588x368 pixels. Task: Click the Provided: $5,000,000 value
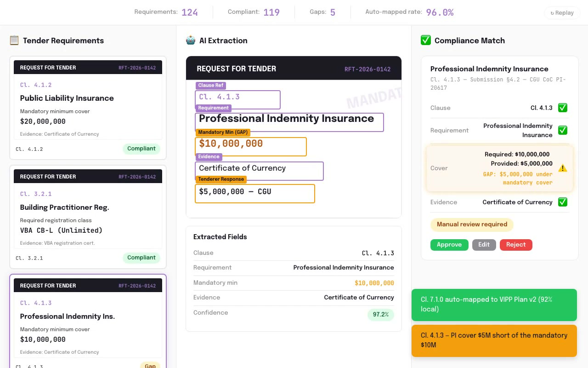click(521, 163)
